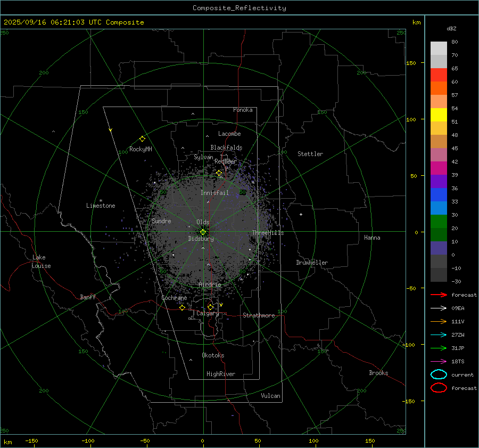Click the Calgary city label
479x448 pixels.
click(x=208, y=313)
